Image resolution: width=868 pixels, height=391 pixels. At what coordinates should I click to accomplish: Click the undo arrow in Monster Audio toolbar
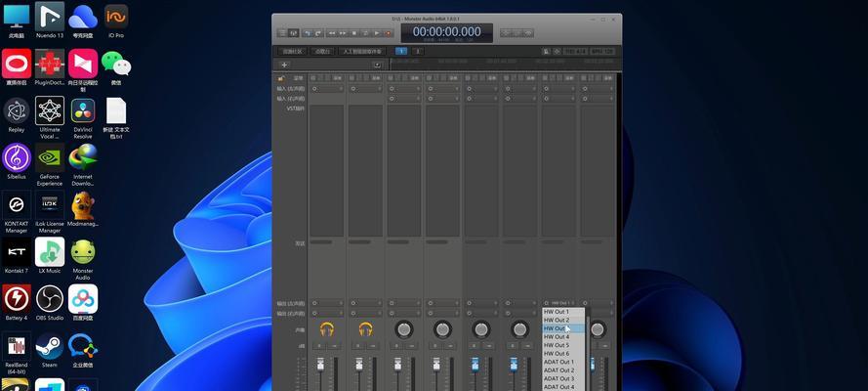(308, 33)
